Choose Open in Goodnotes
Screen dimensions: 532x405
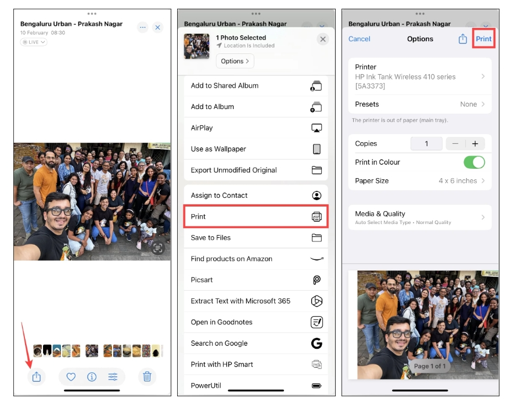coord(256,322)
